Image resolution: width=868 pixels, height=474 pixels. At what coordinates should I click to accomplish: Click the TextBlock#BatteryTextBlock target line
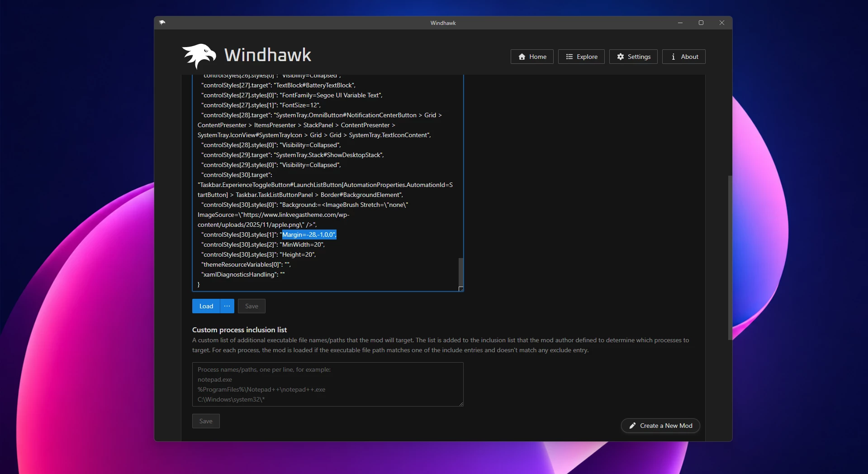coord(279,85)
